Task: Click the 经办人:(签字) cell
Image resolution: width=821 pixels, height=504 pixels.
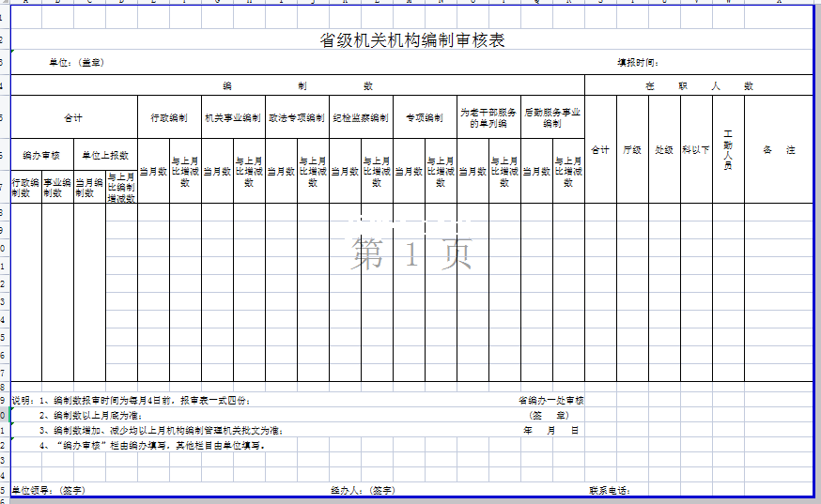Action: pos(363,490)
